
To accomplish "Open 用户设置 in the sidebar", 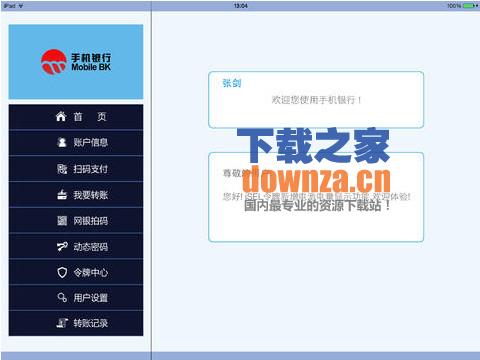I will click(x=76, y=298).
